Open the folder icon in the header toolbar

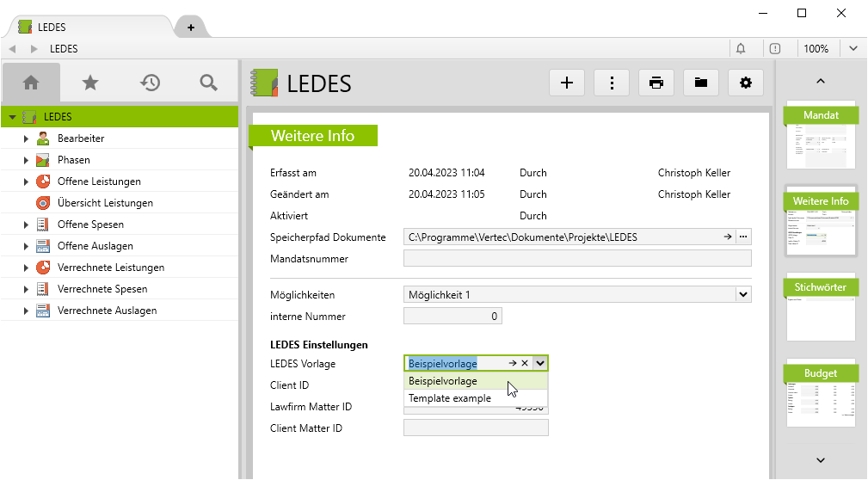701,83
